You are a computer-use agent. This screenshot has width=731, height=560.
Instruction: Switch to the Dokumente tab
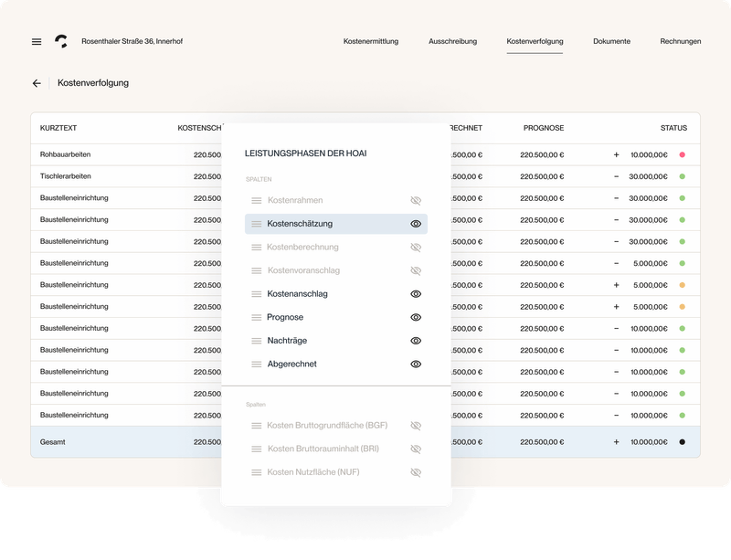[610, 41]
